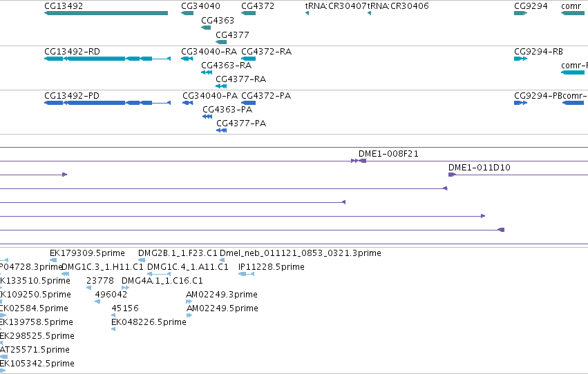Image resolution: width=588 pixels, height=374 pixels.
Task: Select EST EK048226.5prime
Action: [113, 329]
